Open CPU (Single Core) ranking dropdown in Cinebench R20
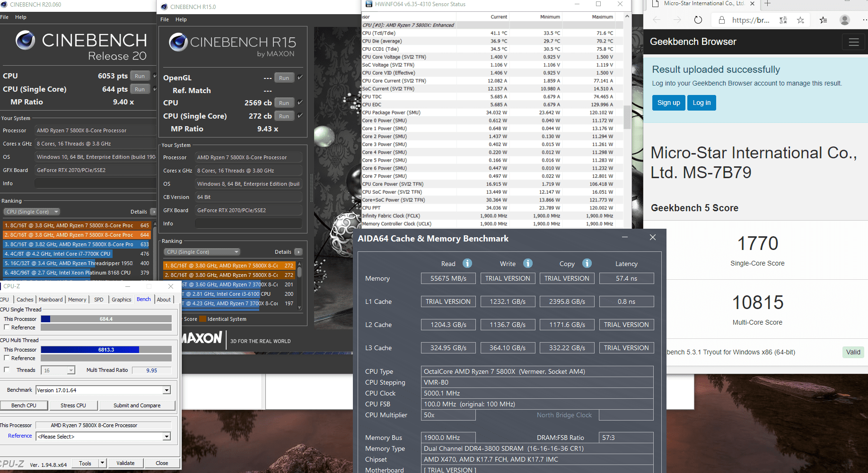This screenshot has height=473, width=868. [32, 212]
